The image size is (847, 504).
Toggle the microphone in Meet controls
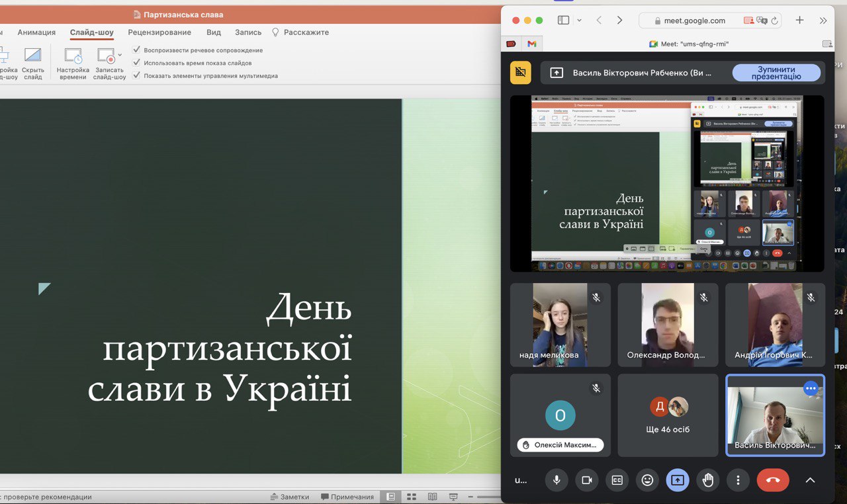pyautogui.click(x=557, y=480)
